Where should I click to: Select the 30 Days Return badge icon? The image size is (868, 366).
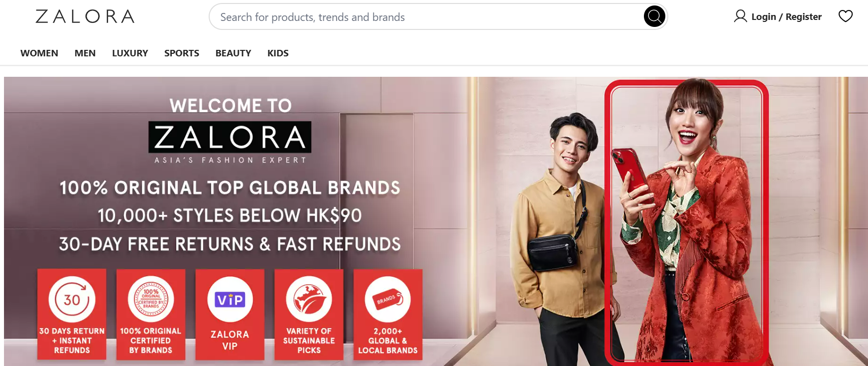(72, 299)
